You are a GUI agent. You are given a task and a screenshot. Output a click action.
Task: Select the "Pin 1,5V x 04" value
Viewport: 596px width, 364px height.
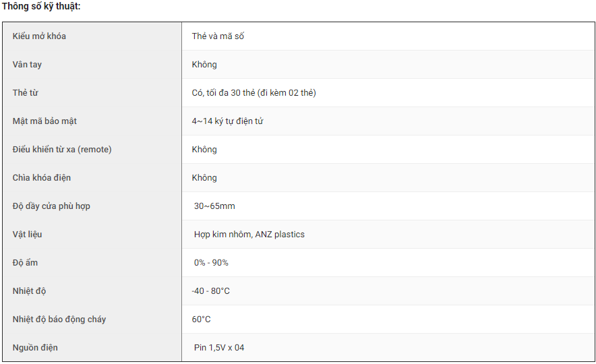219,348
